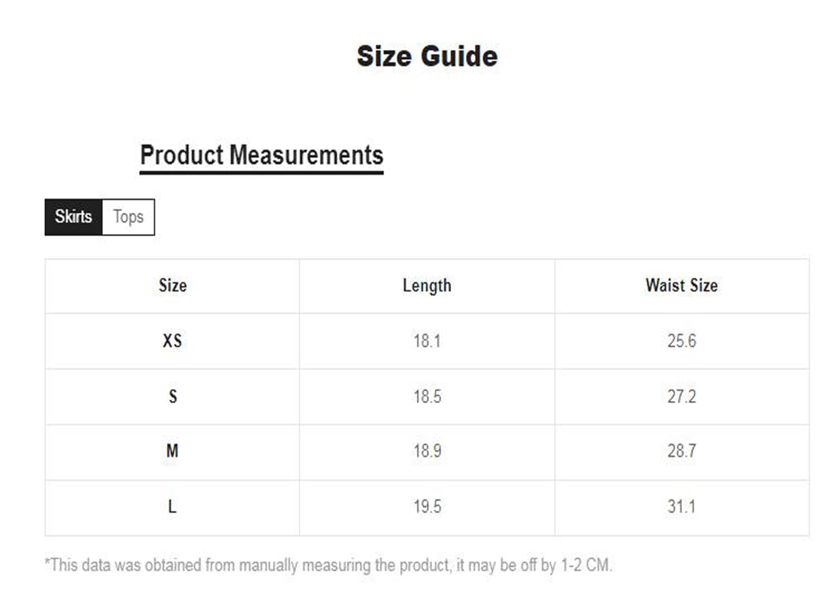This screenshot has height=616, width=840.
Task: Open the Tops measurements tab
Action: click(x=128, y=217)
